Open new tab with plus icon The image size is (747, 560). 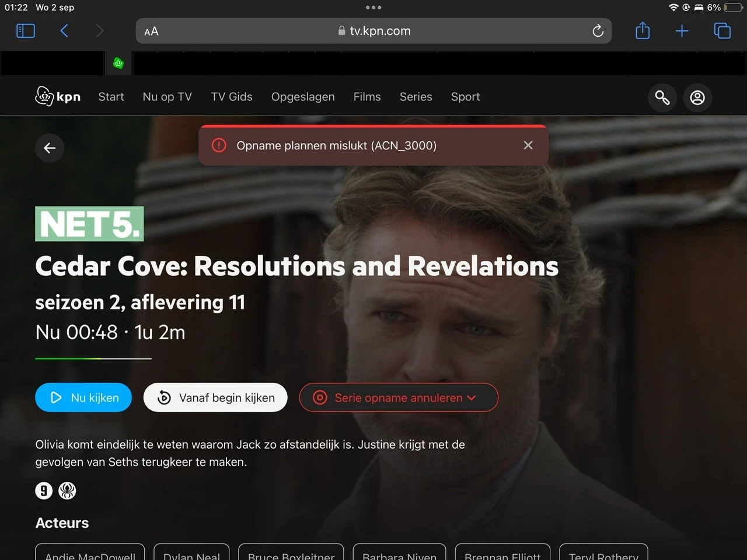682,31
